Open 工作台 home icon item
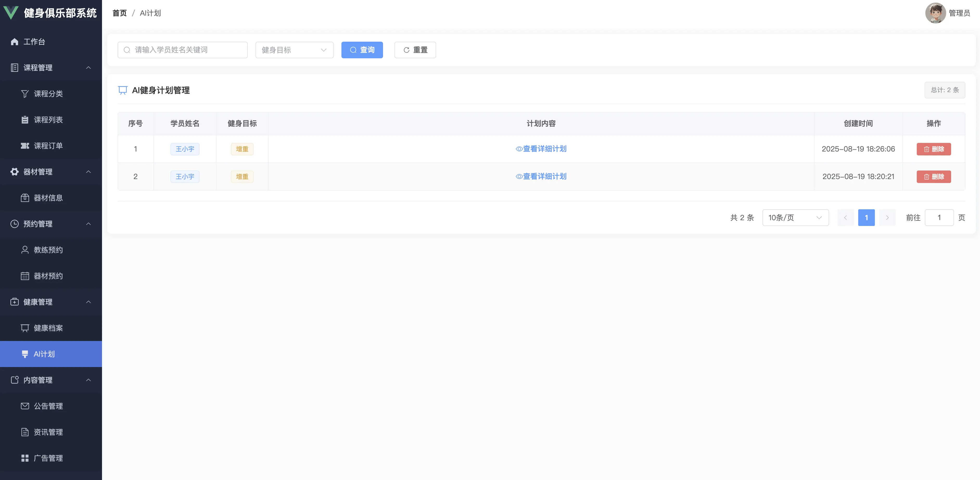980x480 pixels. [x=15, y=42]
